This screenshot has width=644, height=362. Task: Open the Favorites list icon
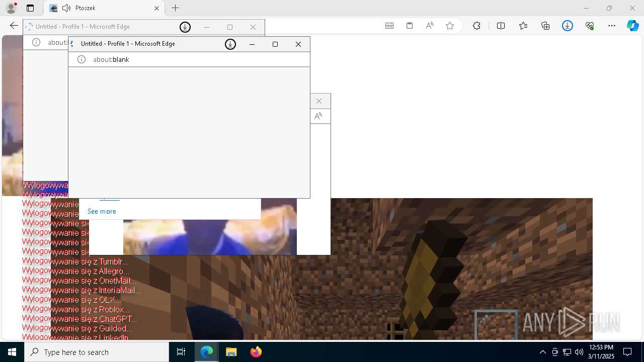(523, 26)
